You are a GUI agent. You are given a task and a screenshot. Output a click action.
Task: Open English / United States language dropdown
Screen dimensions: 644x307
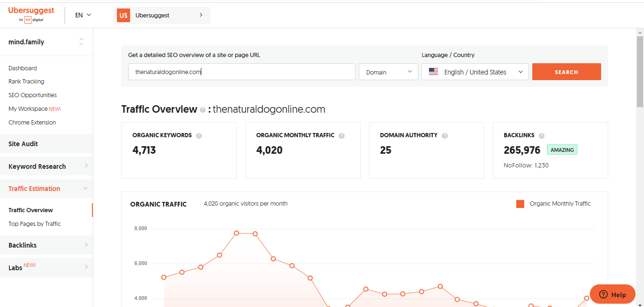[x=475, y=72]
